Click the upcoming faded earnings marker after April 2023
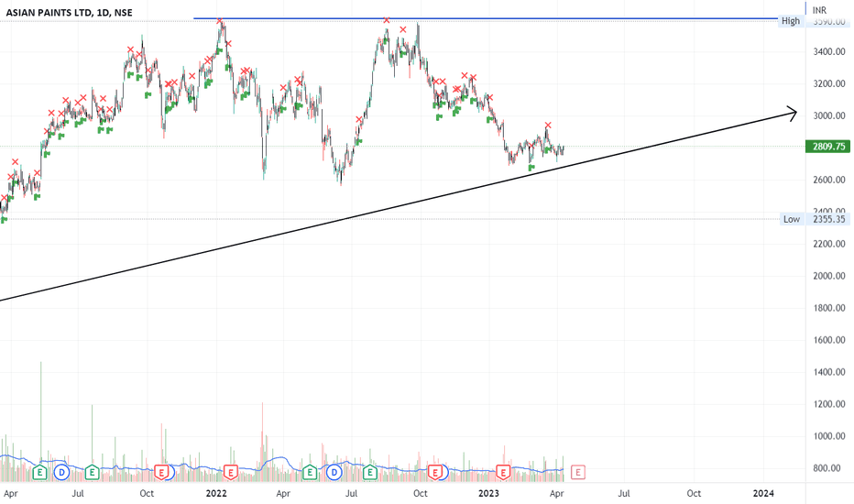The height and width of the screenshot is (504, 854). click(x=578, y=472)
